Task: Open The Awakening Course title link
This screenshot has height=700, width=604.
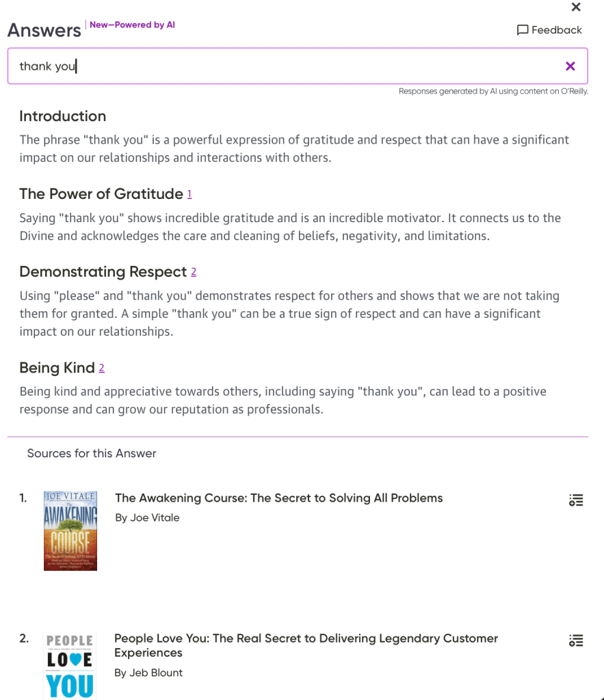Action: click(278, 498)
